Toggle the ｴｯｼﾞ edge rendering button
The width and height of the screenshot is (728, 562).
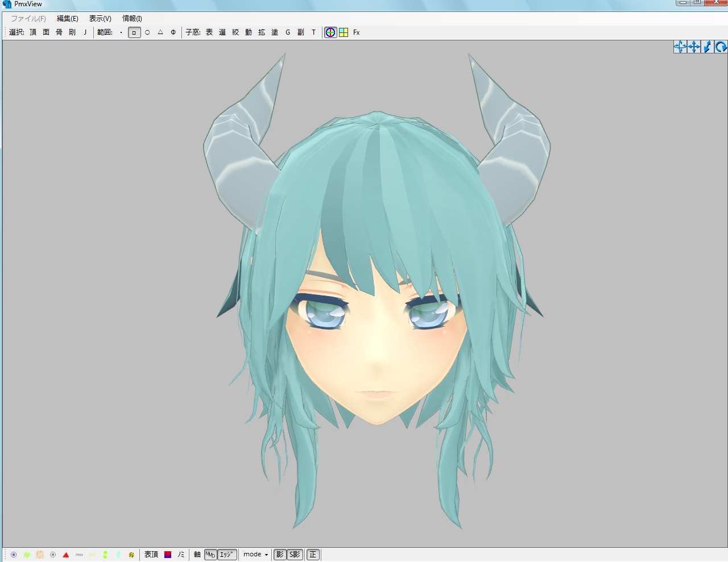(x=227, y=555)
